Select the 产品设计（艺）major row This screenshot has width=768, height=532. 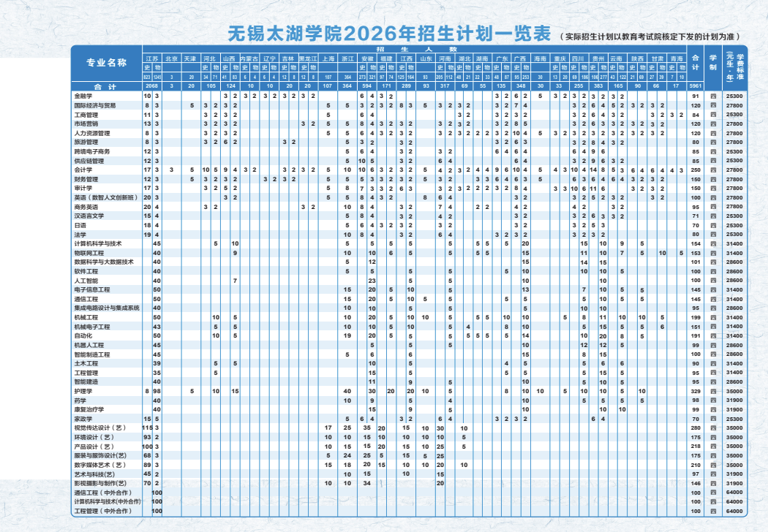pyautogui.click(x=410, y=446)
